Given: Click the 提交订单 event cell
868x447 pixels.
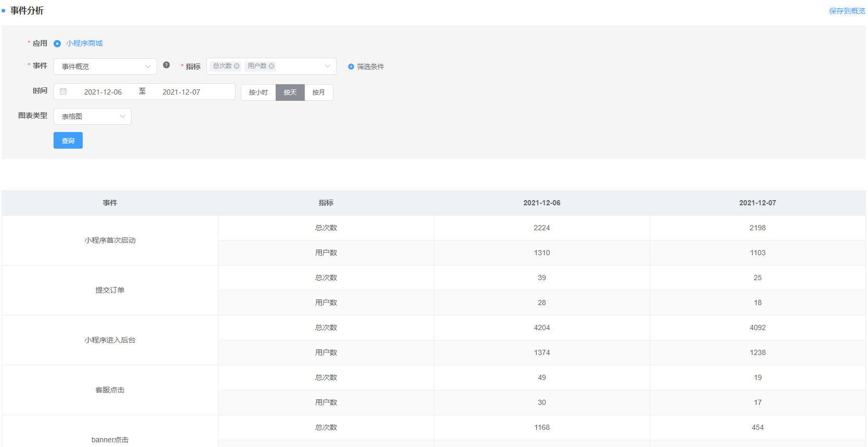Looking at the screenshot, I should pyautogui.click(x=110, y=290).
